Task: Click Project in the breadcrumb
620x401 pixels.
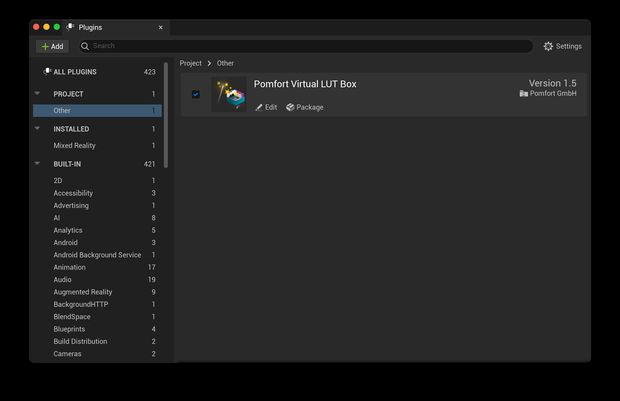Action: (x=191, y=63)
